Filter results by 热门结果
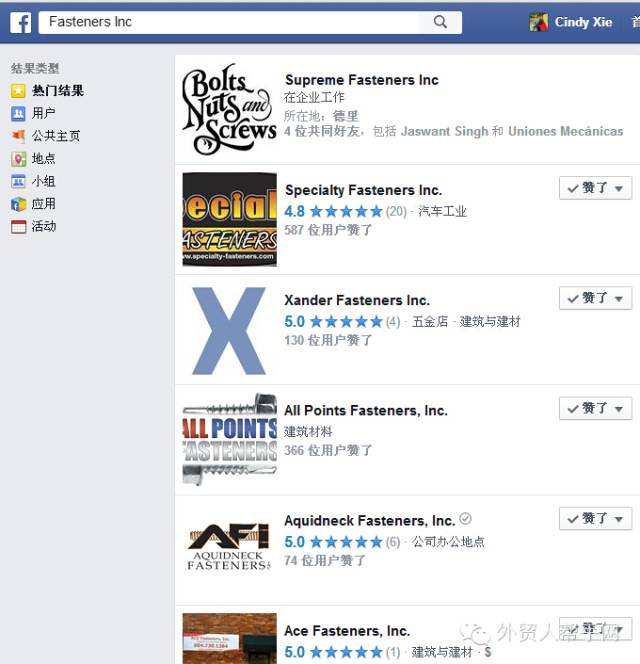The height and width of the screenshot is (664, 640). pos(58,91)
